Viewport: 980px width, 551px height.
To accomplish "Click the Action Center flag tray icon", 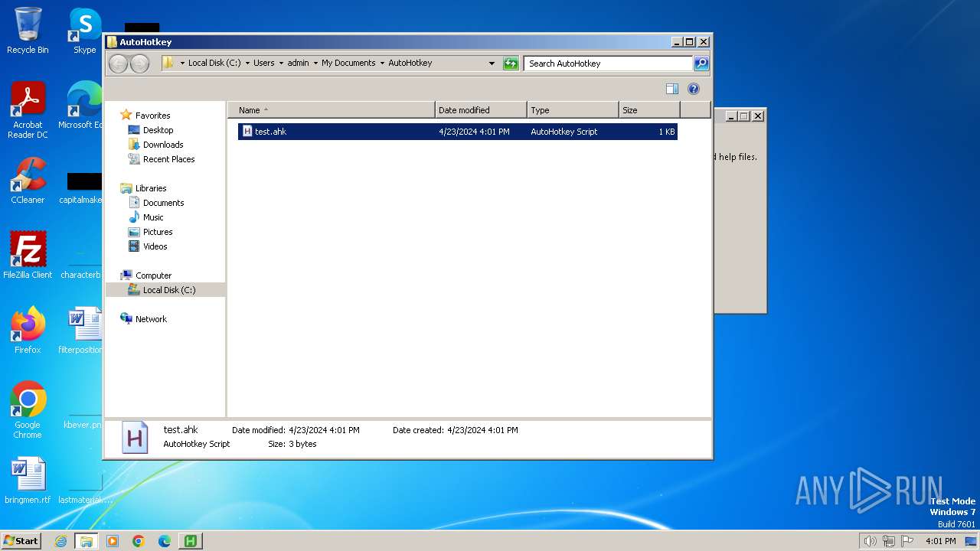I will (907, 541).
